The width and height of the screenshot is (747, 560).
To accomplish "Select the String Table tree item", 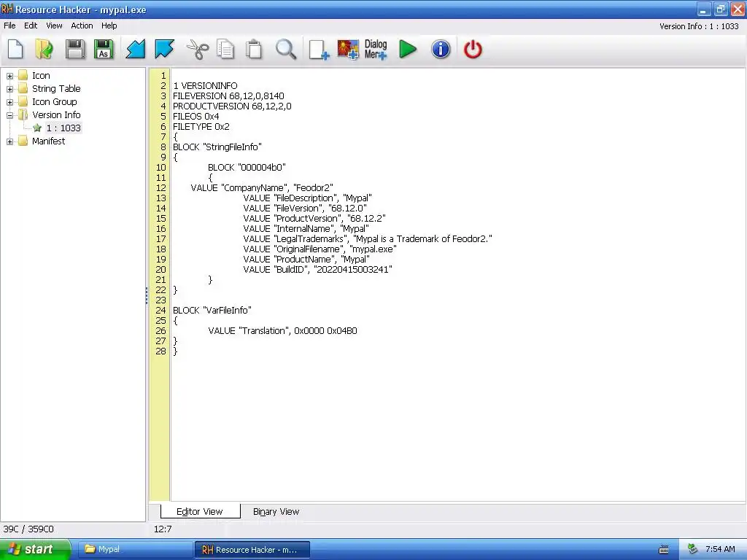I will [x=56, y=88].
